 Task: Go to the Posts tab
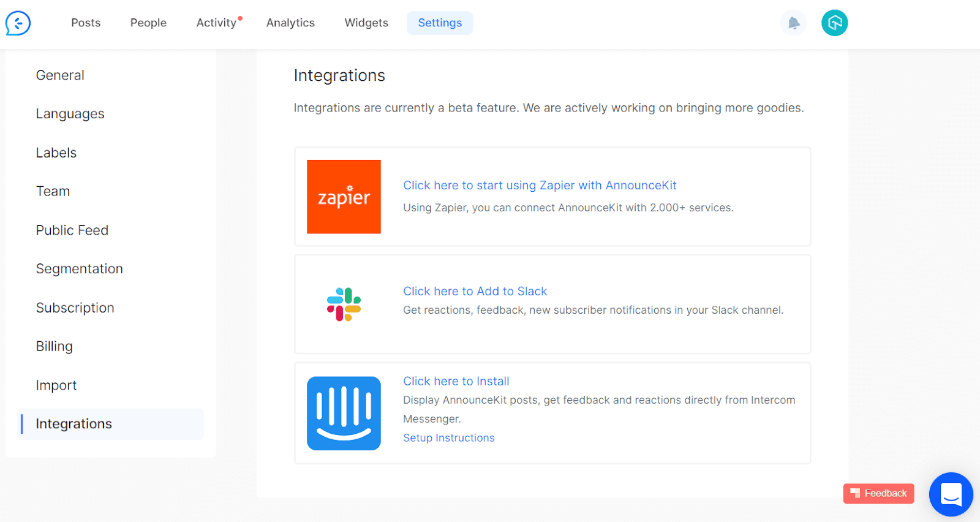point(86,23)
